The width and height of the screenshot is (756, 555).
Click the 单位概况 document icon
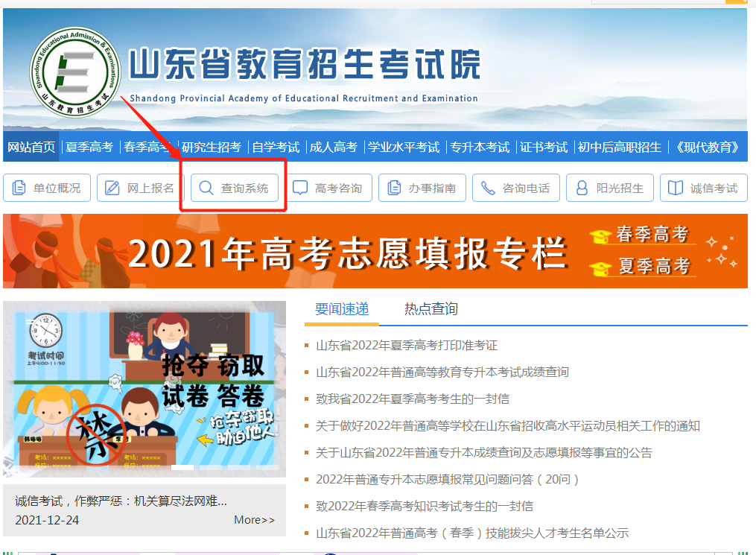tap(17, 188)
